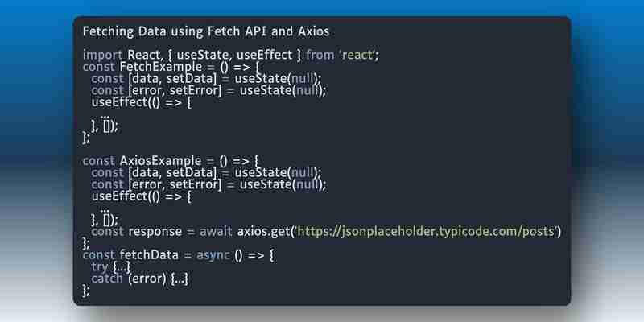
Task: Select the await keyword
Action: pos(216,232)
